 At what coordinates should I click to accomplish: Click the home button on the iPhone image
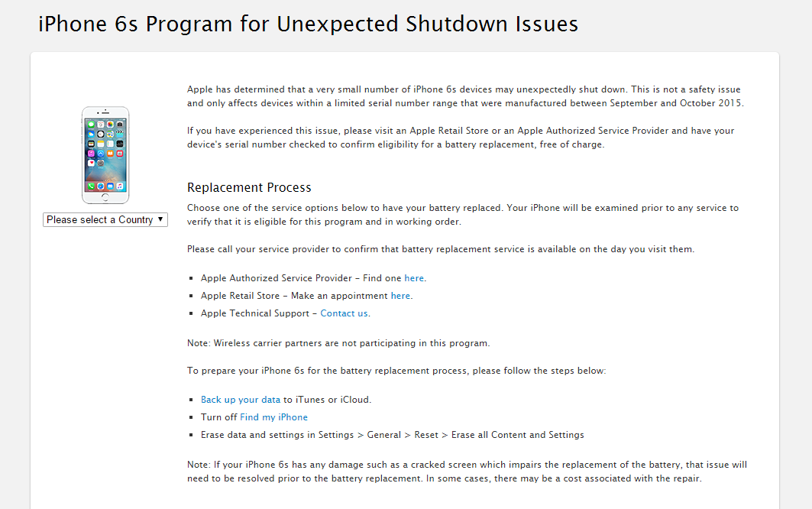click(x=105, y=197)
